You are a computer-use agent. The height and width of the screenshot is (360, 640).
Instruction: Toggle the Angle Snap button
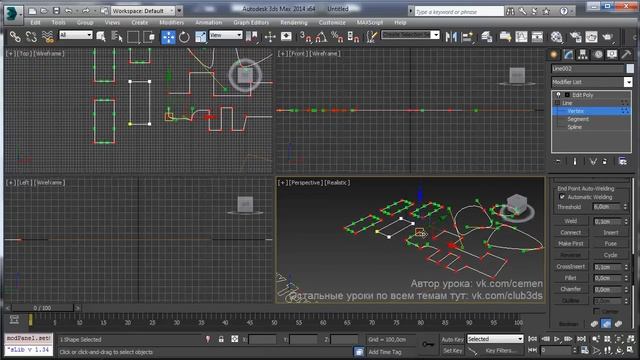pos(321,37)
